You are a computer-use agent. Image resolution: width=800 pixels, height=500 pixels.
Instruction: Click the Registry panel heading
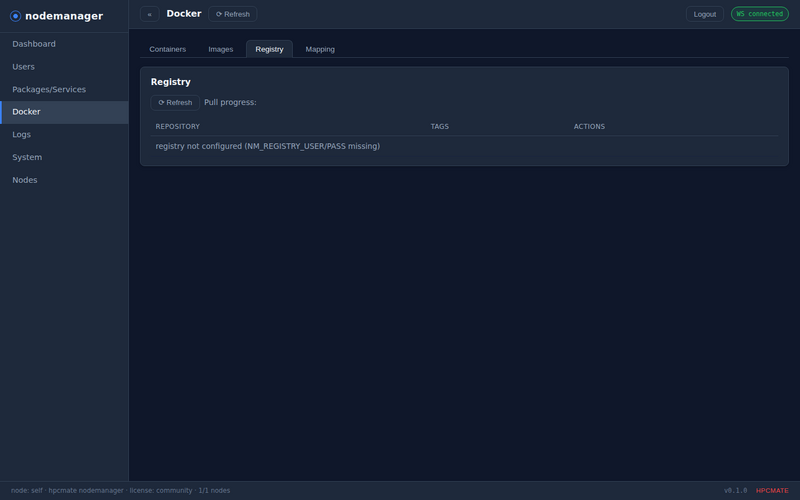(170, 82)
